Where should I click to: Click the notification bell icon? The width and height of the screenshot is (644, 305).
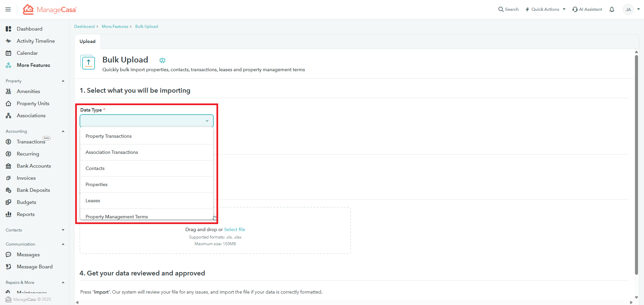612,9
